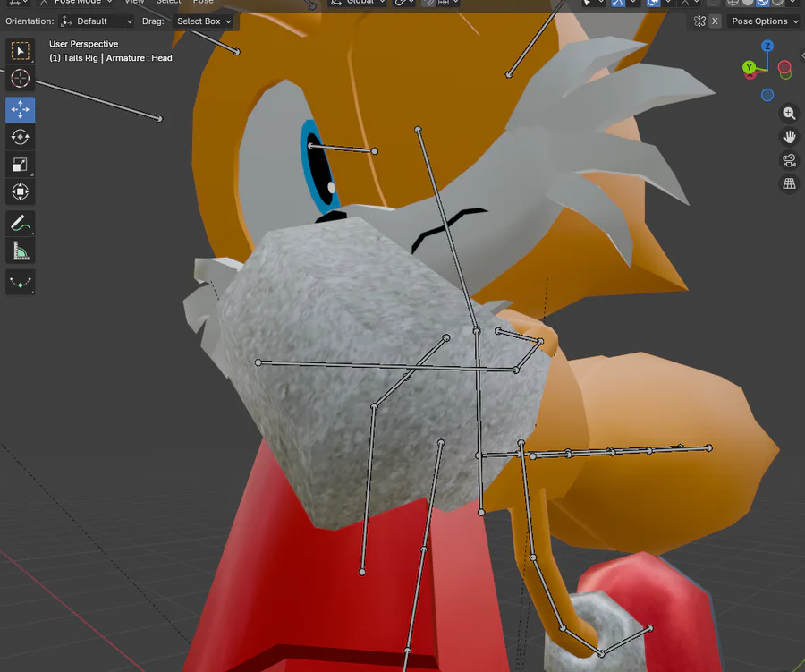Open Orientation Default dropdown
This screenshot has height=672, width=805.
(97, 21)
